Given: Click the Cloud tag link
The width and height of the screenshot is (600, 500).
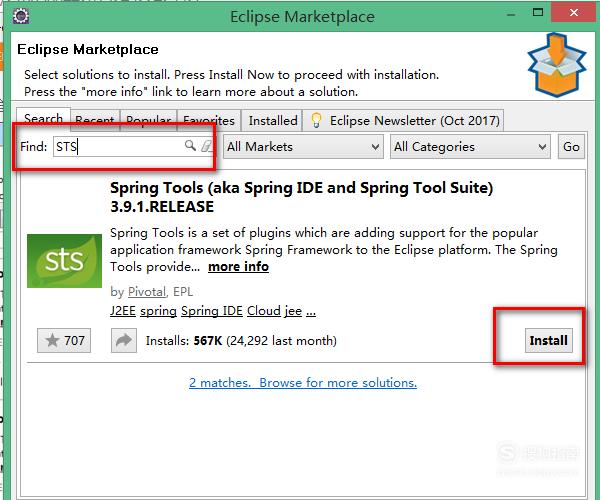Looking at the screenshot, I should (x=264, y=311).
